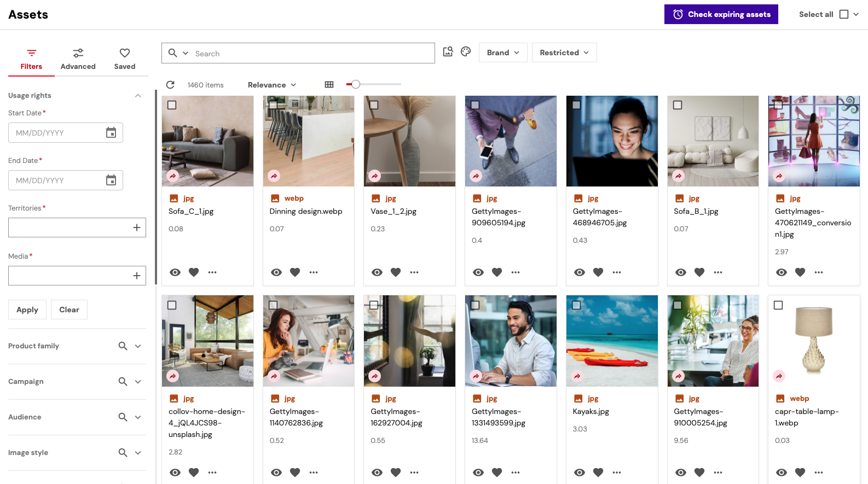Screen dimensions: 868x484
Task: Apply the usage rights filters
Action: (x=27, y=310)
